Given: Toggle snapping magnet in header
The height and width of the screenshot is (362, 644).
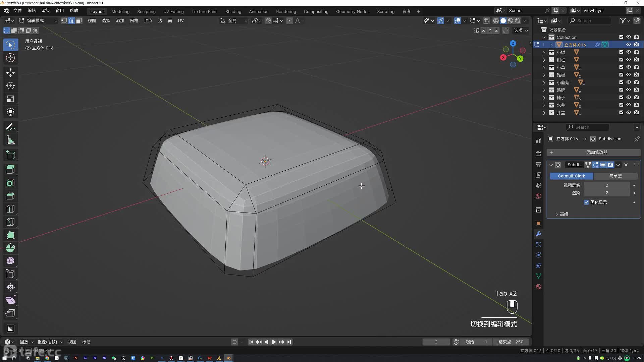Looking at the screenshot, I should pos(268,21).
